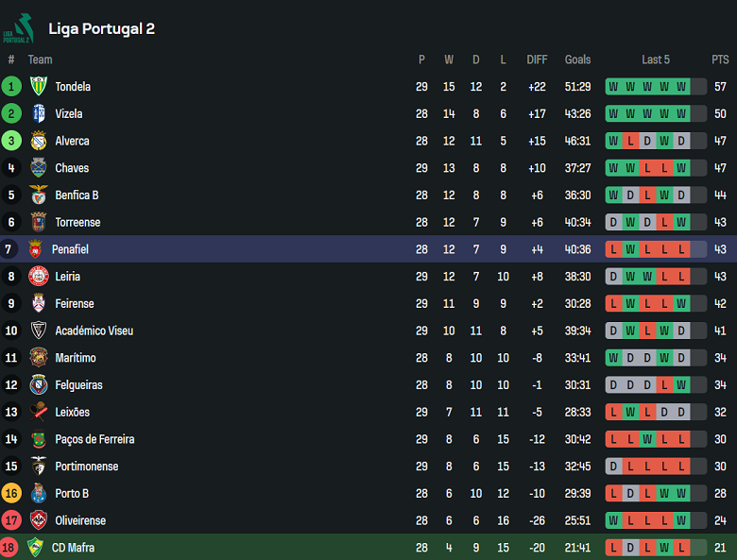Image resolution: width=737 pixels, height=560 pixels.
Task: Click the Porto B club crest
Action: (x=39, y=494)
